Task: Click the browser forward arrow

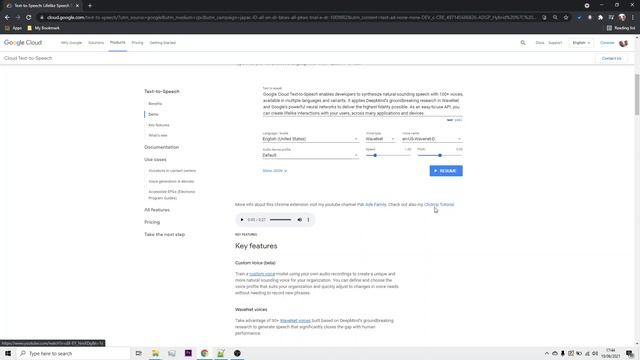Action: coord(18,18)
